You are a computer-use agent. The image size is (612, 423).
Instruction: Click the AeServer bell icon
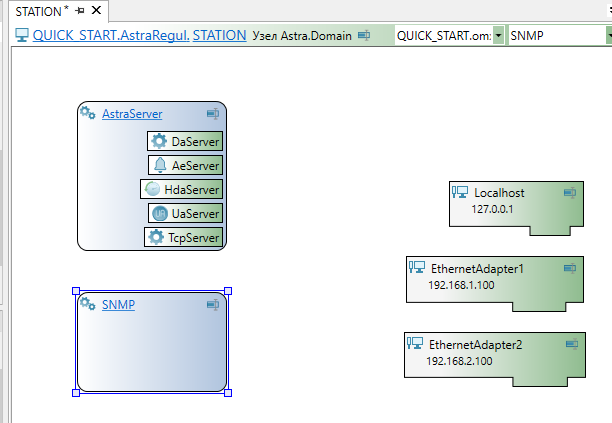click(160, 166)
